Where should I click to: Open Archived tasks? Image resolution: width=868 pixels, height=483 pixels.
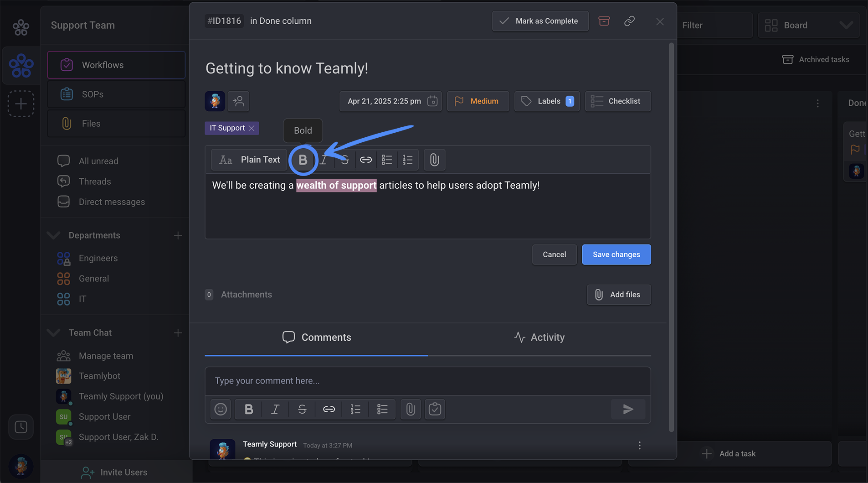pos(816,59)
